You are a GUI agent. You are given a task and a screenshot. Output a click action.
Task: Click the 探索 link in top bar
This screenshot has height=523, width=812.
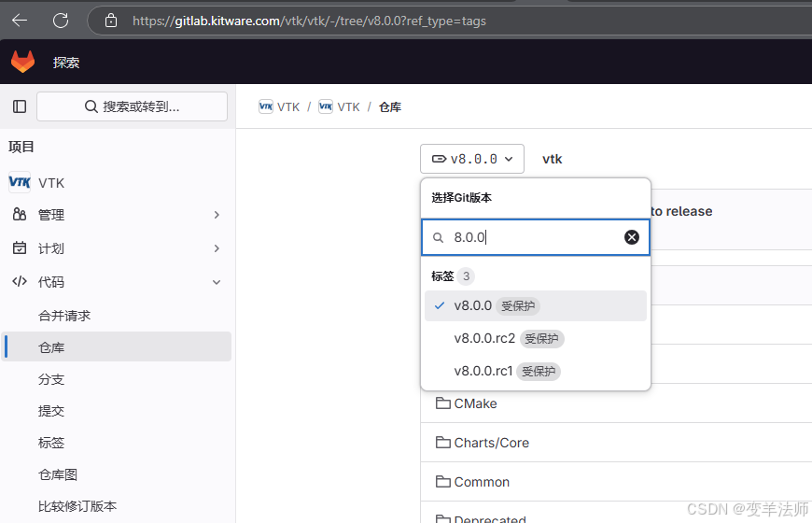pyautogui.click(x=65, y=63)
